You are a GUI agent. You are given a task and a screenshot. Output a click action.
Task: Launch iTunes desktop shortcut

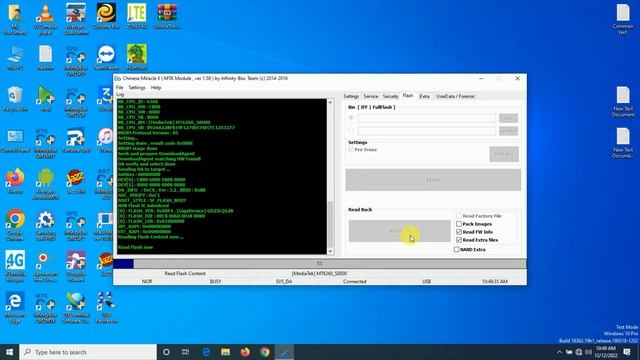[106, 140]
